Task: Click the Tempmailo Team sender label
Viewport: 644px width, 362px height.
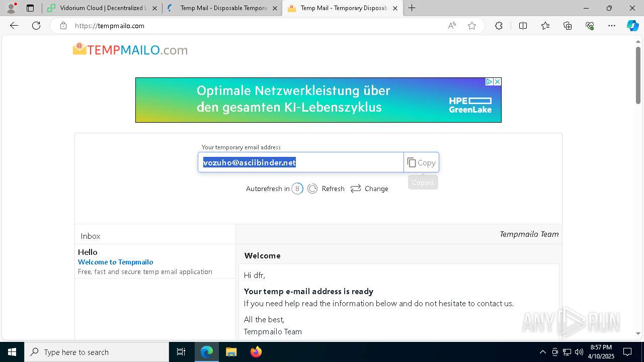Action: (529, 234)
